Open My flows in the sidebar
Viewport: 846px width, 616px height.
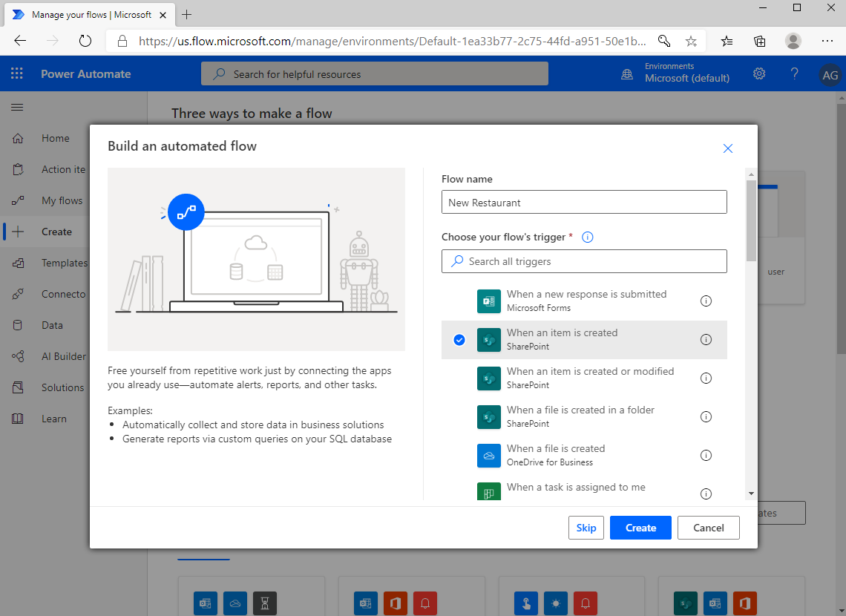pos(62,200)
